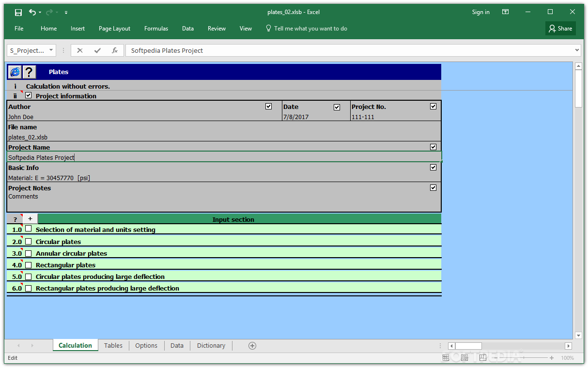
Task: Open the Data ribbon tab
Action: pos(188,29)
